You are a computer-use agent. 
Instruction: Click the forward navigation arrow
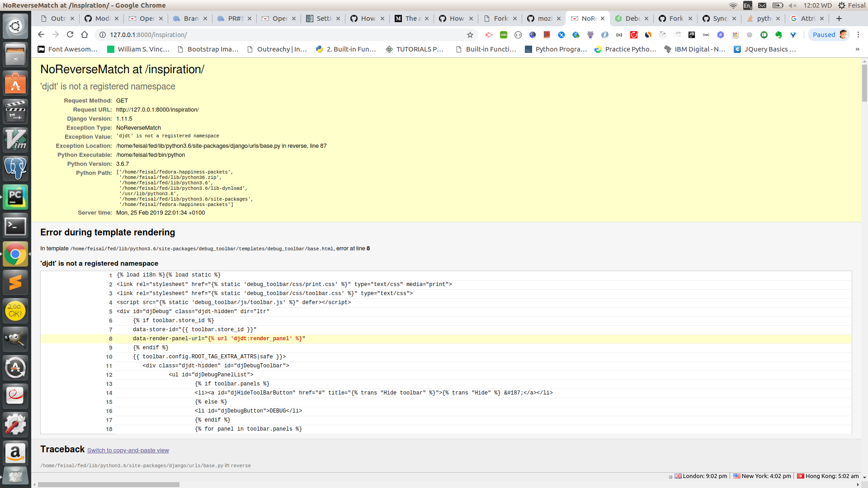56,35
